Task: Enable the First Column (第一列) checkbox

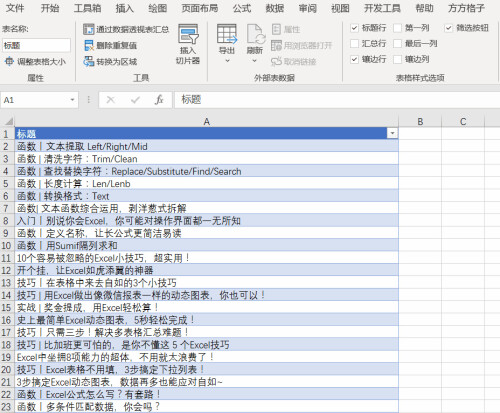Action: click(x=397, y=28)
